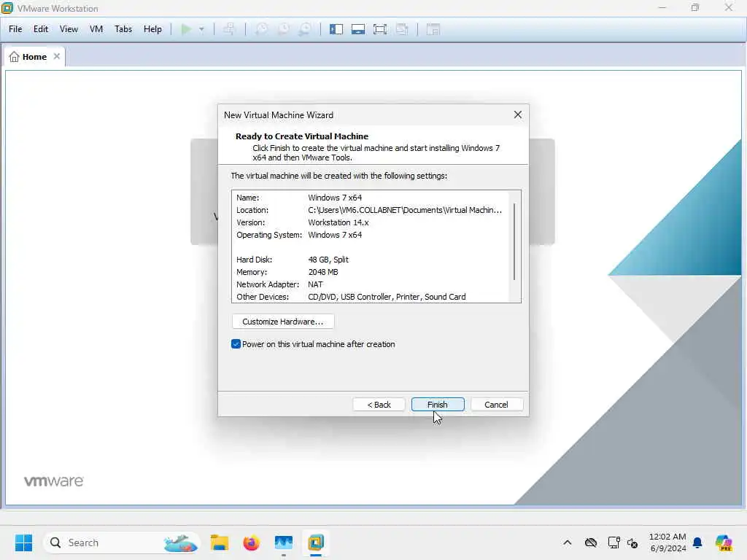This screenshot has height=560, width=747.
Task: Click the Customize Hardware button
Action: [x=283, y=322]
